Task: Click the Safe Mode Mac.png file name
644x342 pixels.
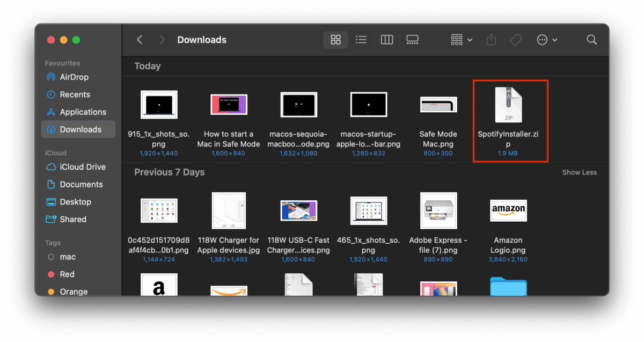Action: [x=438, y=139]
